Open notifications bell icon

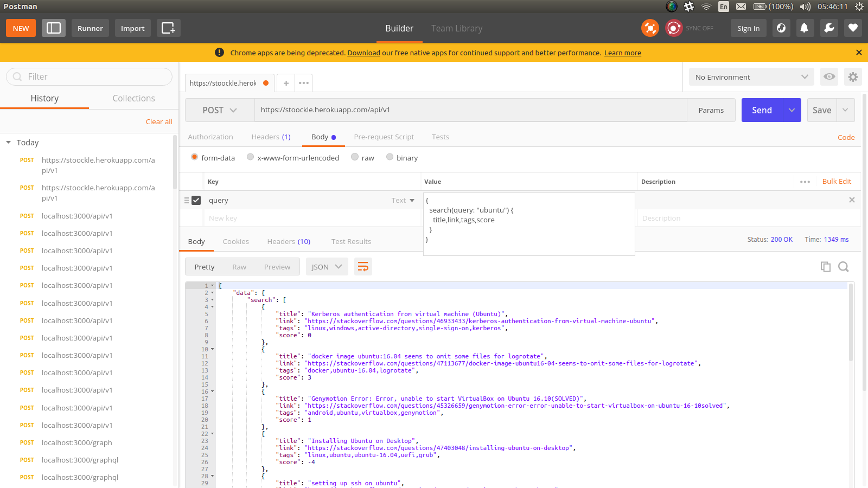pyautogui.click(x=805, y=28)
